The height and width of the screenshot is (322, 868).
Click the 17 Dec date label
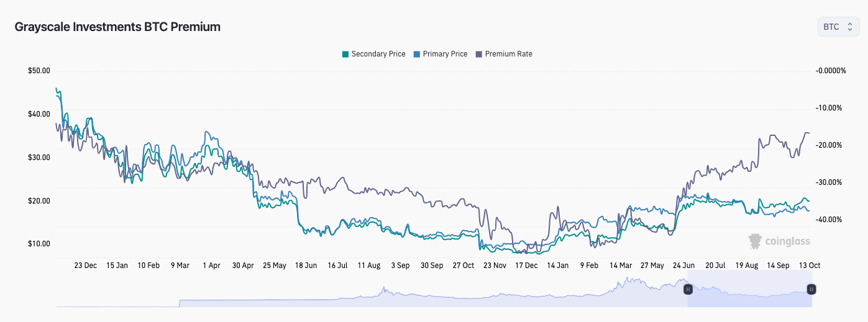pos(526,265)
